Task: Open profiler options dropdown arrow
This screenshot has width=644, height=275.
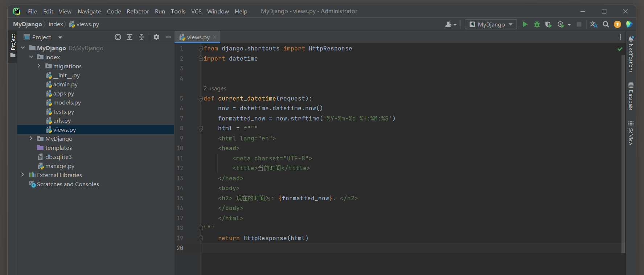Action: 569,25
